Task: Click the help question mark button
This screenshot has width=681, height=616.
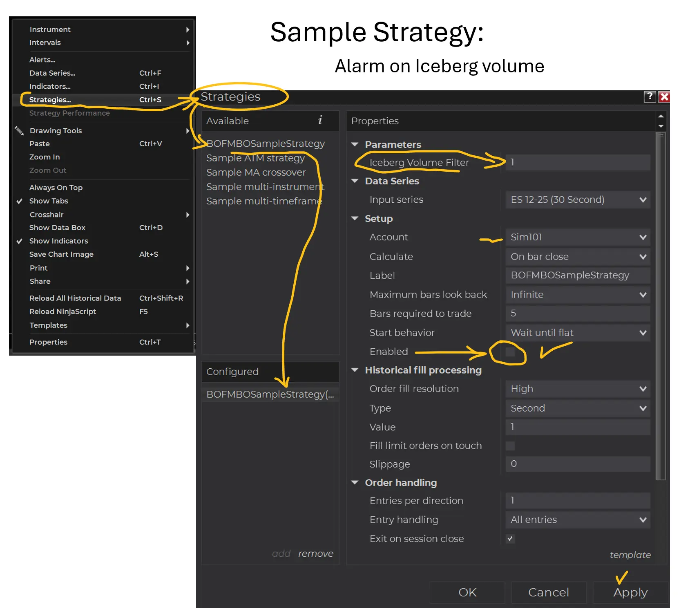Action: pos(650,96)
